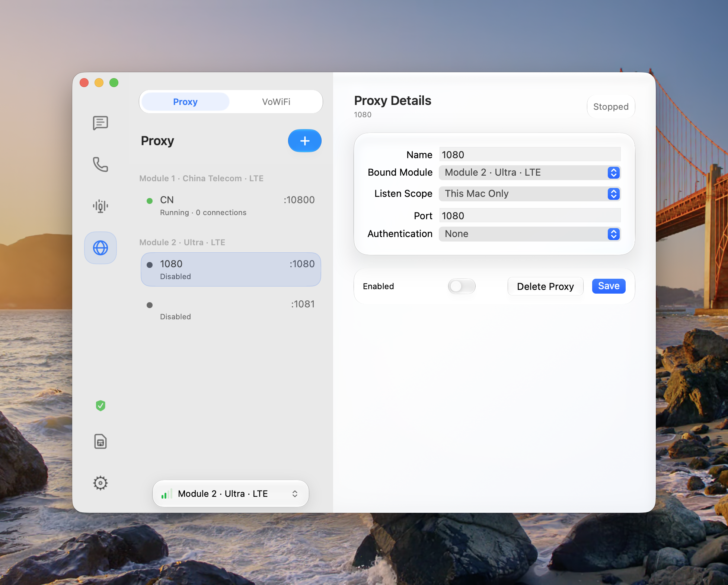Select the 1080 Disabled proxy row
The height and width of the screenshot is (585, 728).
pyautogui.click(x=231, y=269)
